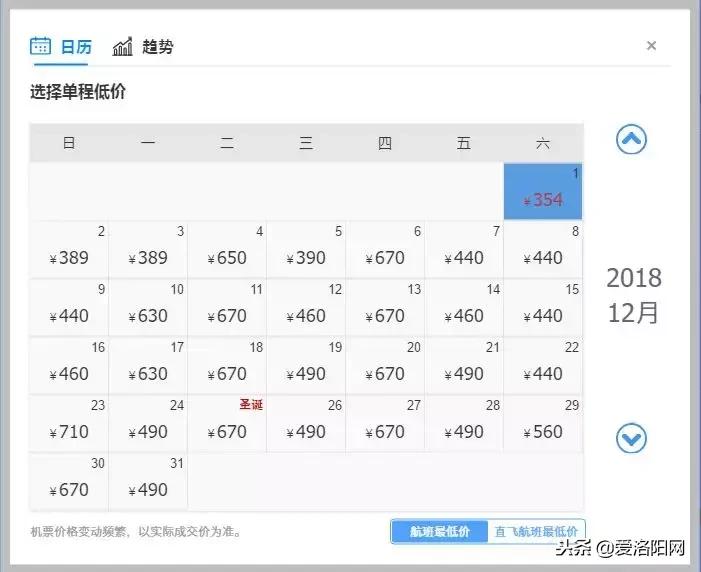Viewport: 701px width, 572px height.
Task: Pick December 12 fare ¥460
Action: [x=306, y=307]
